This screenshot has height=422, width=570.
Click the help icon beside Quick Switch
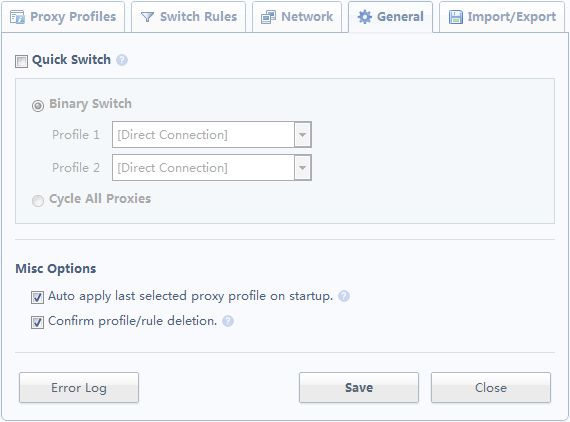point(122,60)
